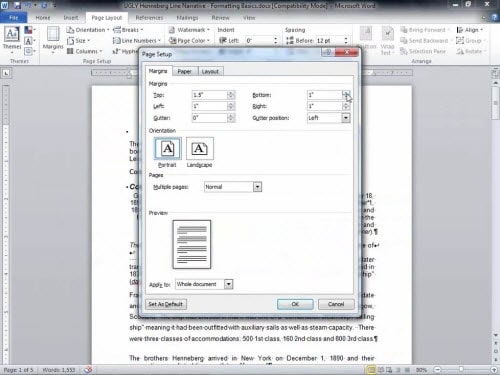Click the Word application icon in title bar
Screen dimensions: 500x375
5,5
